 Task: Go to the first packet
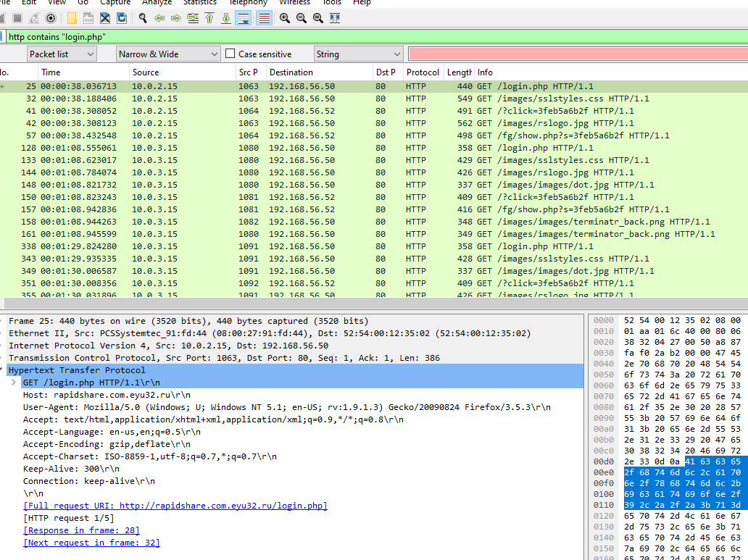pos(209,18)
